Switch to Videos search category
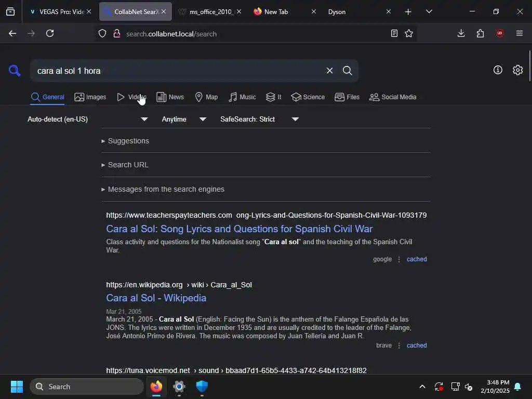Image resolution: width=532 pixels, height=399 pixels. point(131,97)
